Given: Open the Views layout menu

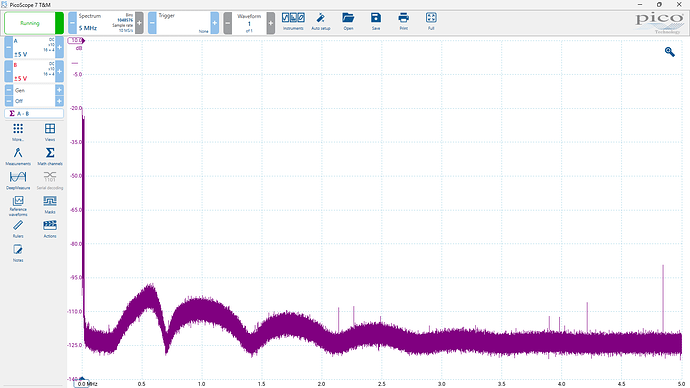Looking at the screenshot, I should 50,132.
